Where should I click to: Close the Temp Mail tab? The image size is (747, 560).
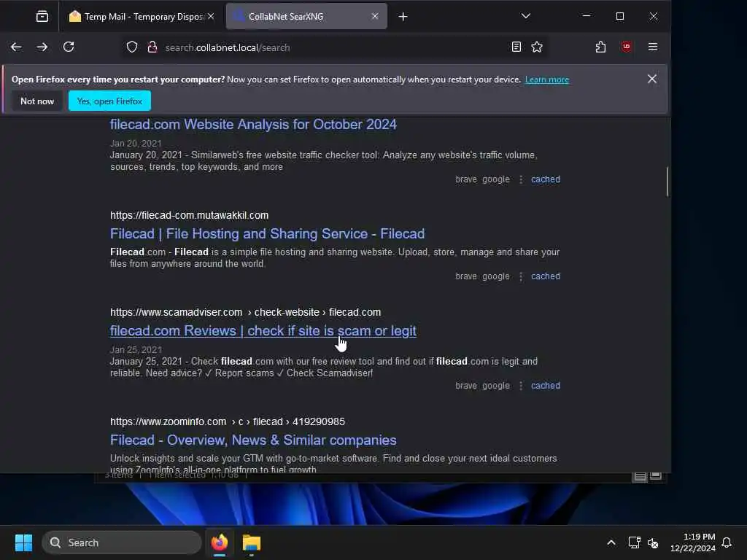(x=211, y=16)
